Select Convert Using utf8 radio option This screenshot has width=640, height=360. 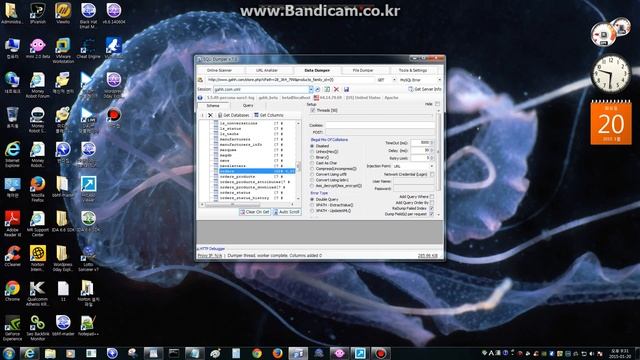pos(312,174)
